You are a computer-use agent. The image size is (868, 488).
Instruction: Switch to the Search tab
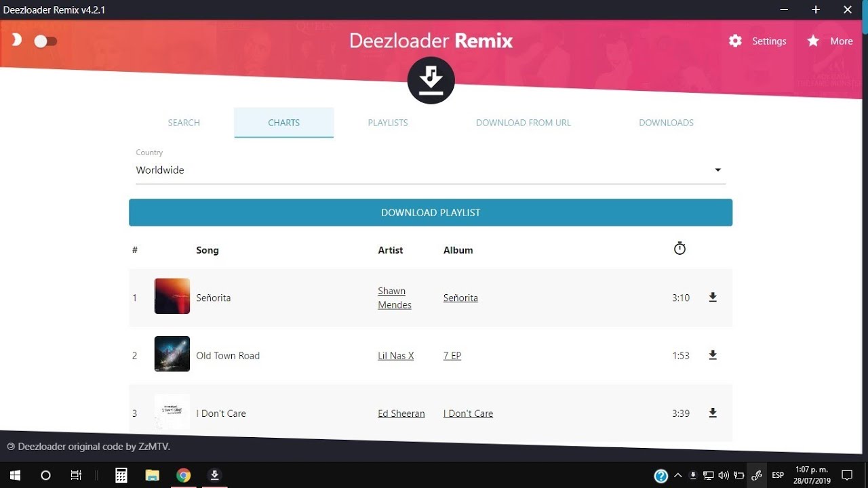click(x=184, y=123)
